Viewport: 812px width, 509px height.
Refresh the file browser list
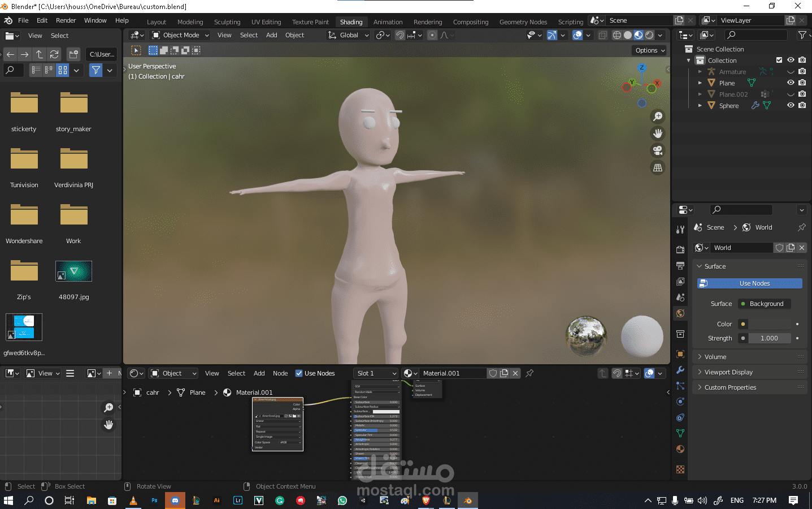(54, 54)
